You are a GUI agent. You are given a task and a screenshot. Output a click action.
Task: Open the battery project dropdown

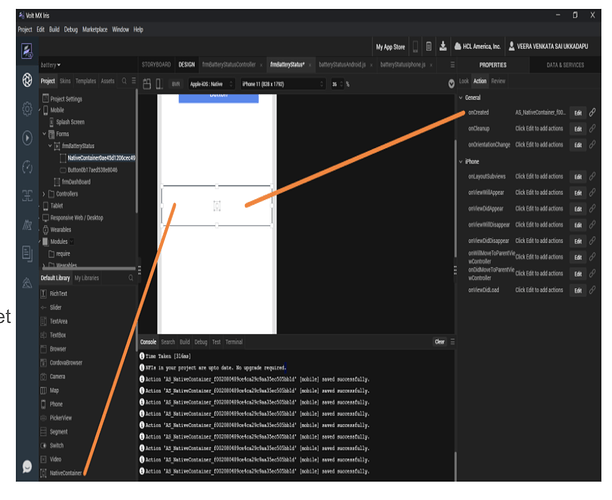click(x=51, y=65)
